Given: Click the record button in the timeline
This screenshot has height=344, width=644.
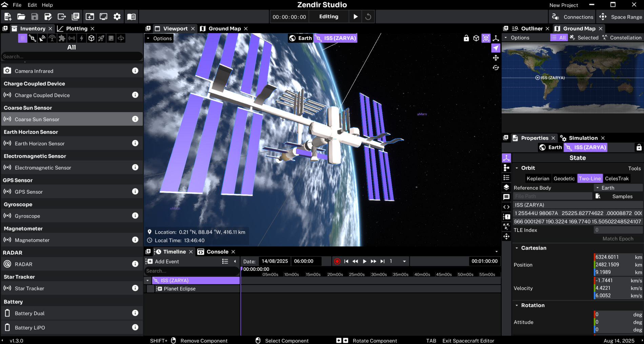Looking at the screenshot, I should tap(337, 261).
